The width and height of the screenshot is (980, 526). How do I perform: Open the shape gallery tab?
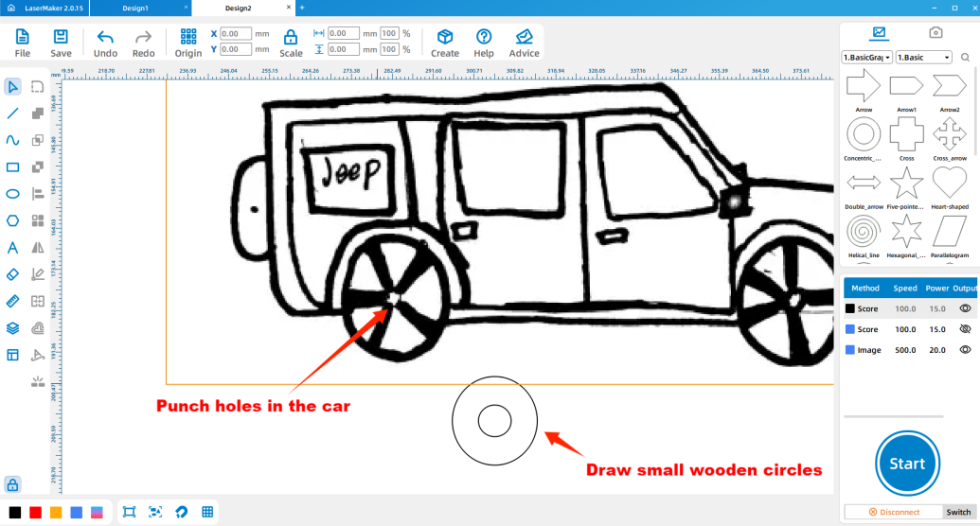(880, 32)
